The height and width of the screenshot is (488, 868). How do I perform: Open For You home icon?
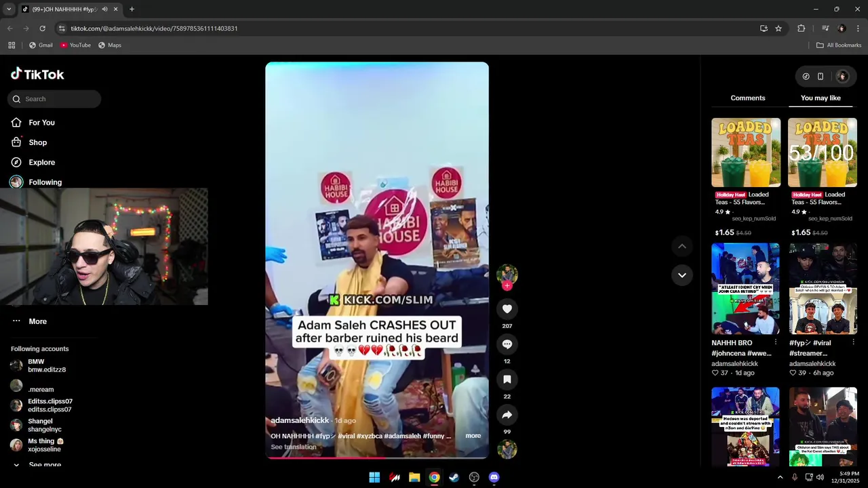pyautogui.click(x=16, y=123)
